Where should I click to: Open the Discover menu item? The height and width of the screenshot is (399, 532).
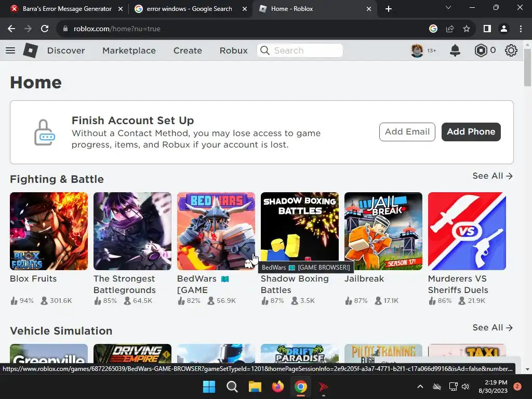[66, 50]
